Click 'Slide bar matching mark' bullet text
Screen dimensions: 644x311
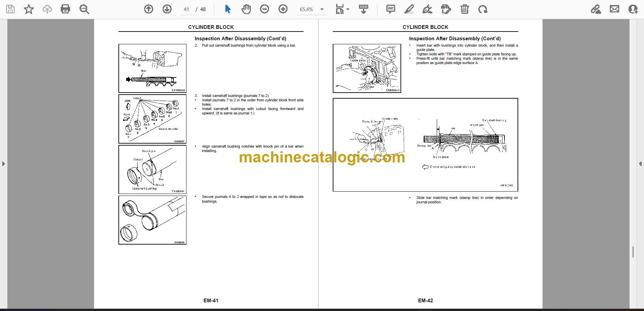(x=467, y=200)
